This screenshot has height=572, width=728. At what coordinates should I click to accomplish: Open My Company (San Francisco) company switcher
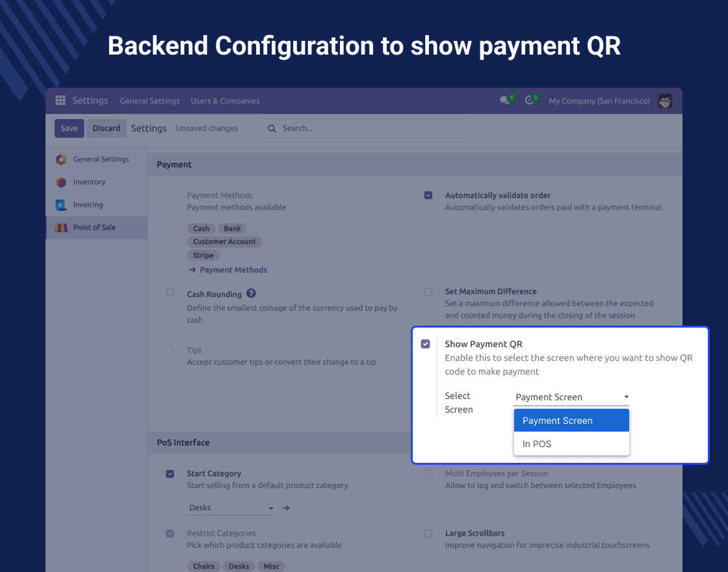coord(599,101)
